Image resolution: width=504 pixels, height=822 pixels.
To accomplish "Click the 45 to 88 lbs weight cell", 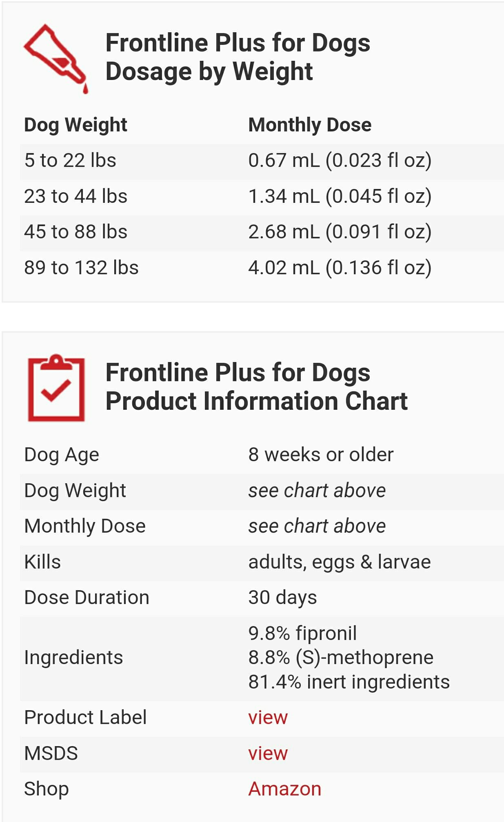I will [75, 231].
